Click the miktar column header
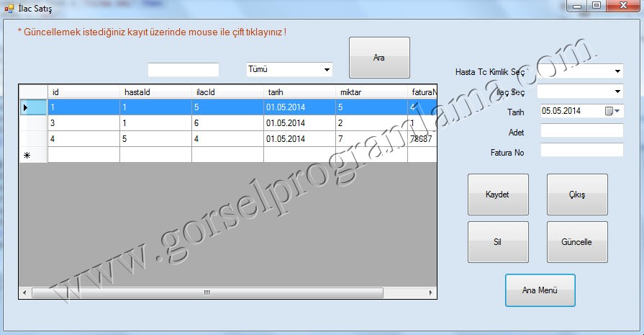The width and height of the screenshot is (644, 335). [371, 91]
